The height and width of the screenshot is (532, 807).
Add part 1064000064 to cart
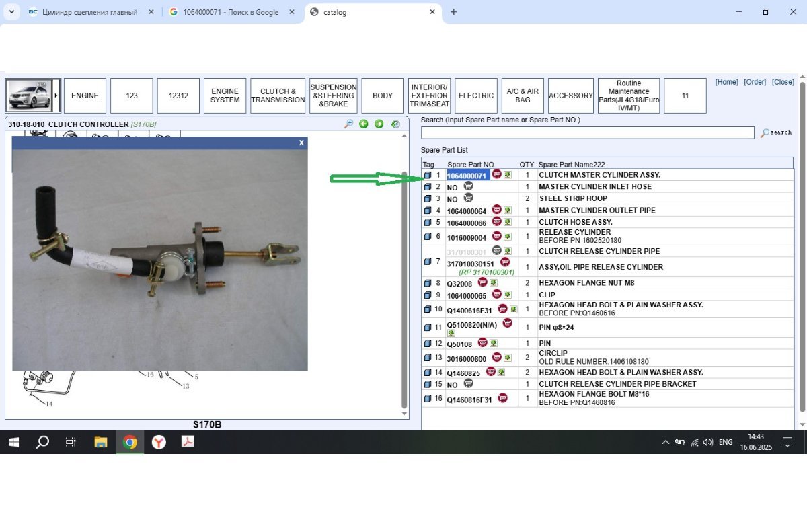[496, 210]
